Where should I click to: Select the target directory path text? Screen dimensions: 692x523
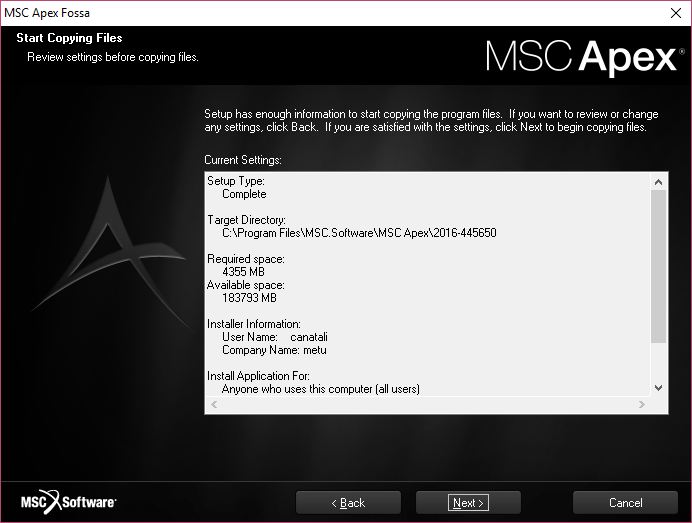(x=359, y=233)
